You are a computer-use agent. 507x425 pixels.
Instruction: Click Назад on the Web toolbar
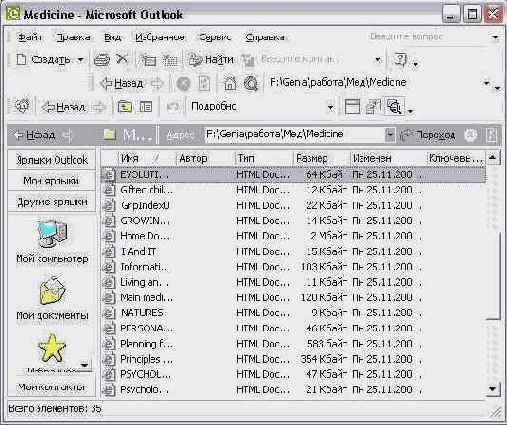point(122,83)
